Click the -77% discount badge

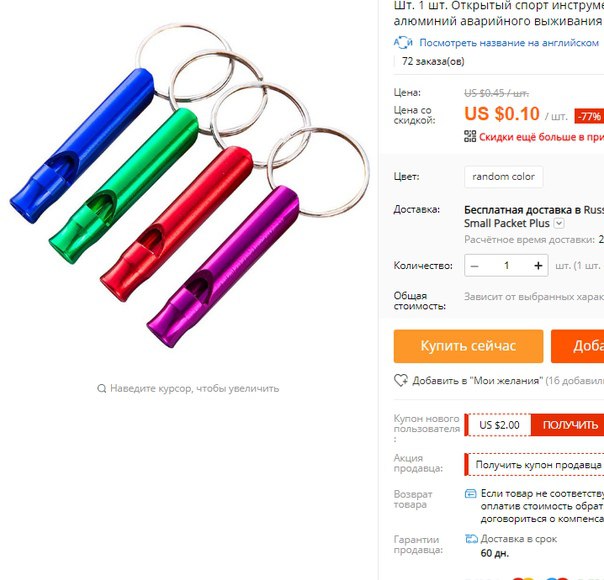(589, 116)
